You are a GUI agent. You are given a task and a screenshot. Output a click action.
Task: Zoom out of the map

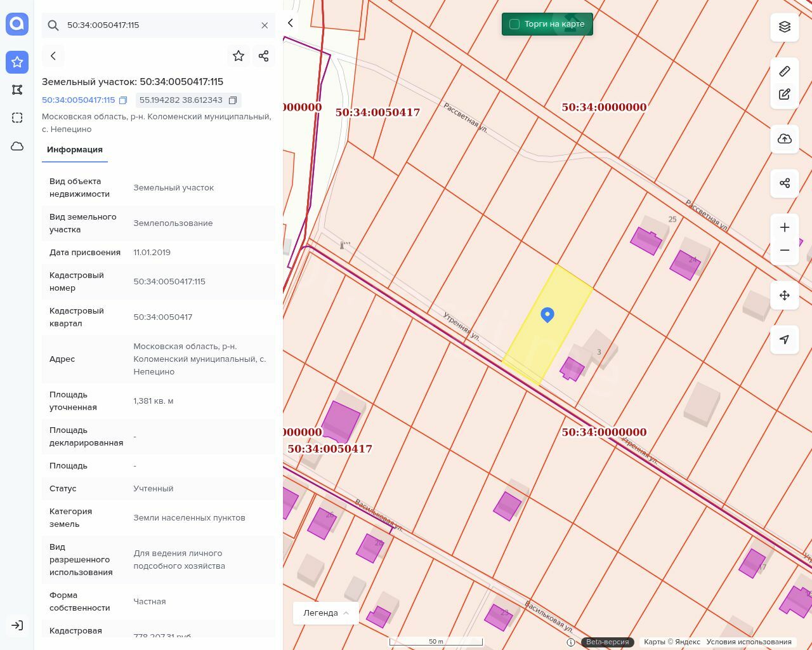coord(785,250)
